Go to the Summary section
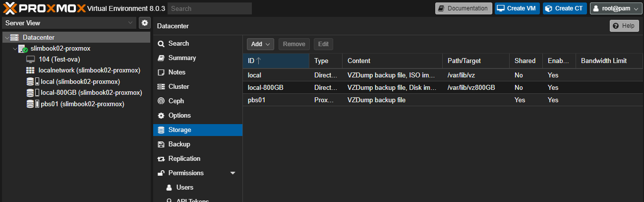The height and width of the screenshot is (202, 644). [x=181, y=58]
